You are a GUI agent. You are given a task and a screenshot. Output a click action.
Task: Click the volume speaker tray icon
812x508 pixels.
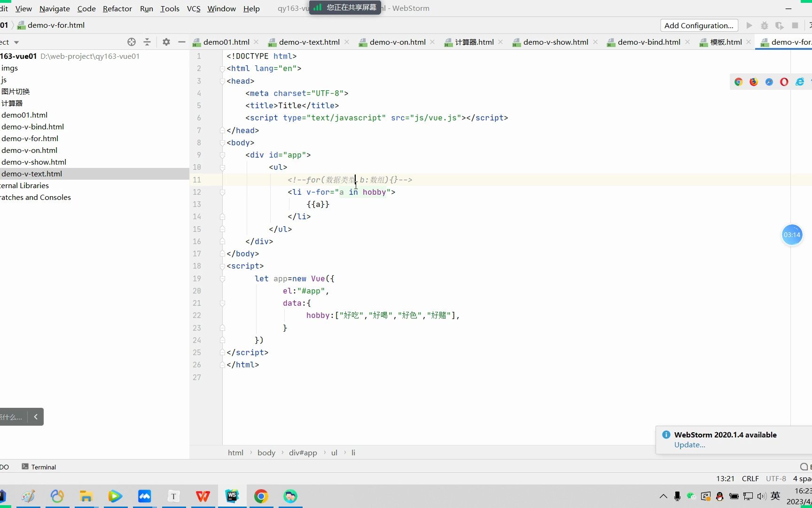tap(762, 496)
